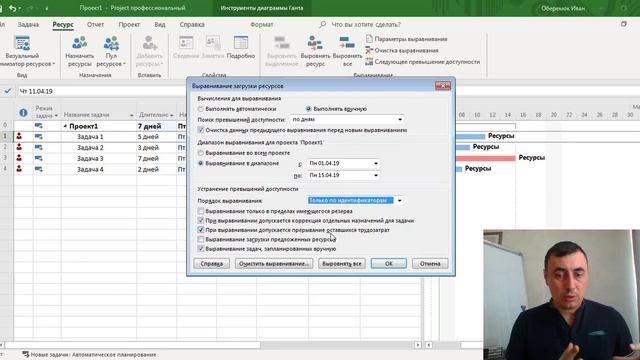
Task: Open the Вид ribbon tab
Action: coord(160,24)
